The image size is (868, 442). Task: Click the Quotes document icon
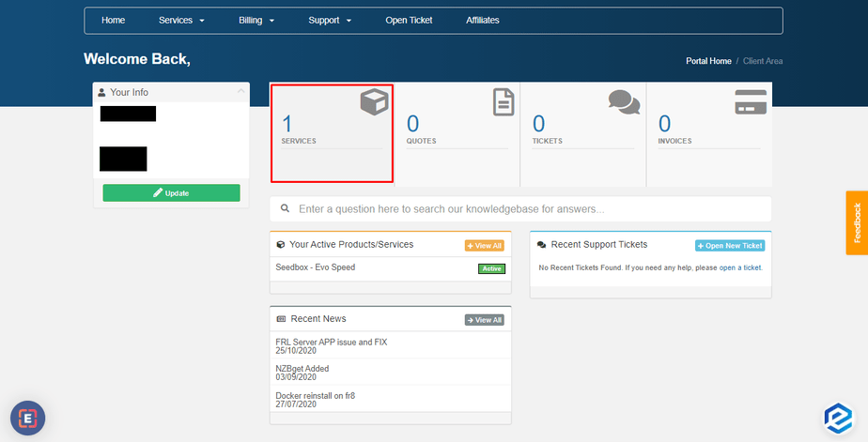pos(504,102)
